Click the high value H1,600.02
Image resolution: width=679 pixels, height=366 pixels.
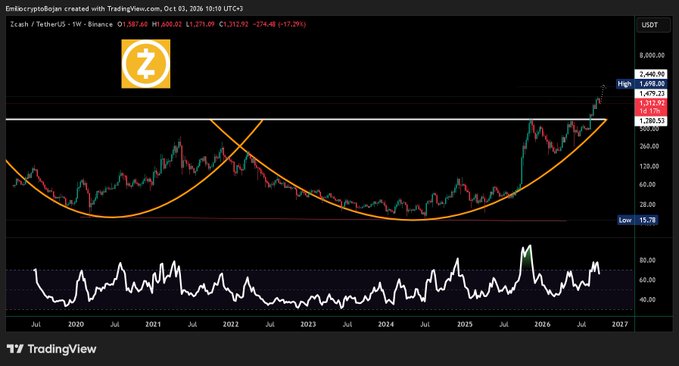click(x=166, y=24)
